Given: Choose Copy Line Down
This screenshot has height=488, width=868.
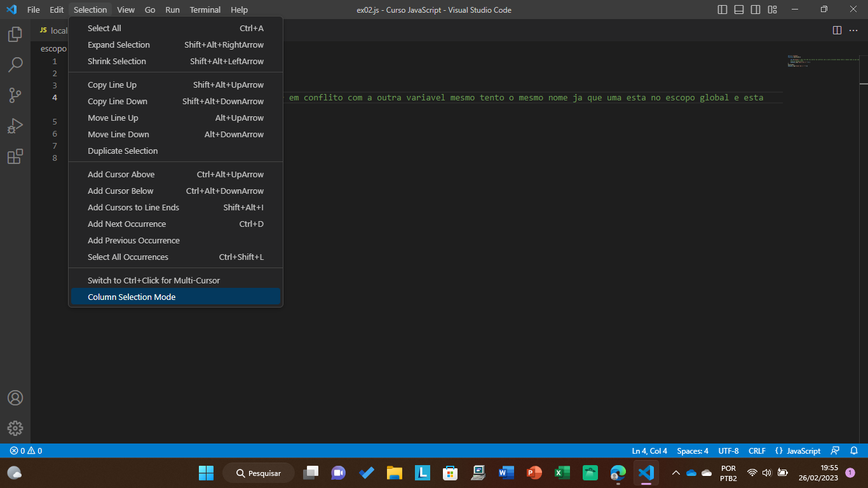Looking at the screenshot, I should (175, 102).
